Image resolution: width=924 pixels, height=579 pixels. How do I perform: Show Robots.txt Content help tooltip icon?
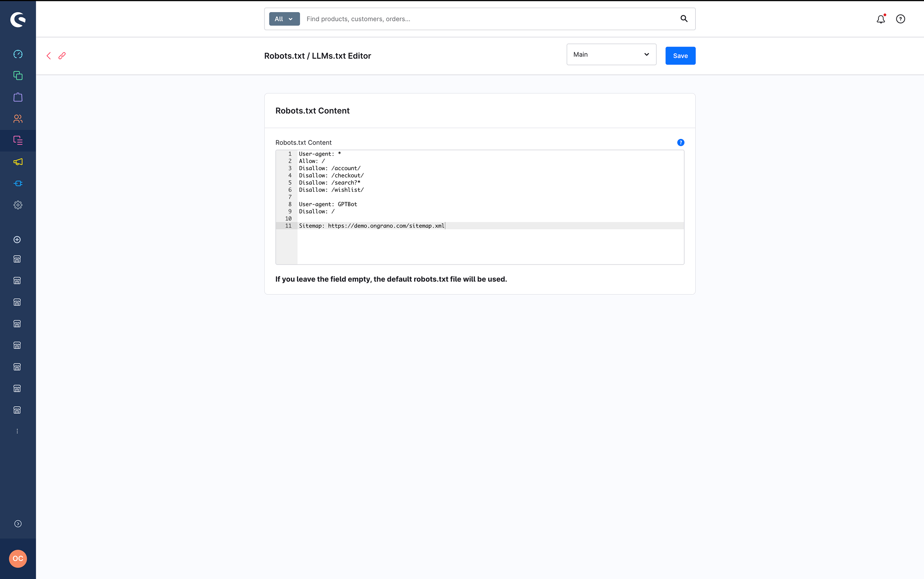pos(681,143)
